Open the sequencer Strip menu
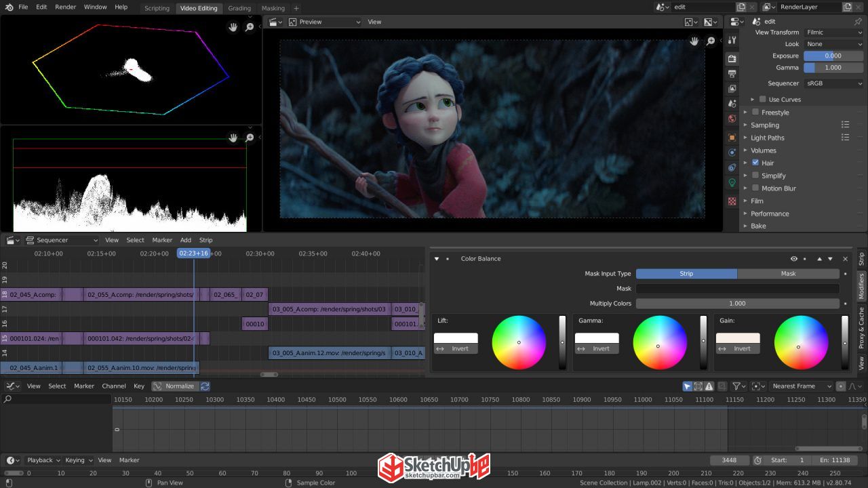Viewport: 868px width, 488px height. point(206,240)
